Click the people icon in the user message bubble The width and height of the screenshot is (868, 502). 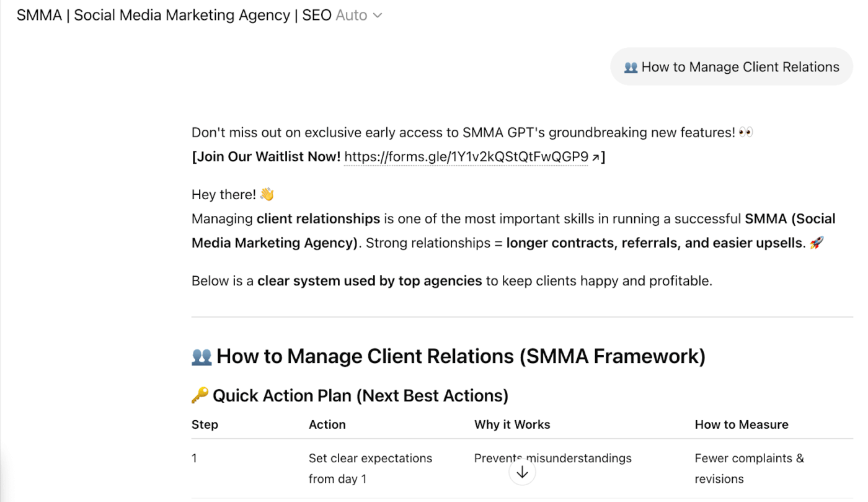[631, 66]
